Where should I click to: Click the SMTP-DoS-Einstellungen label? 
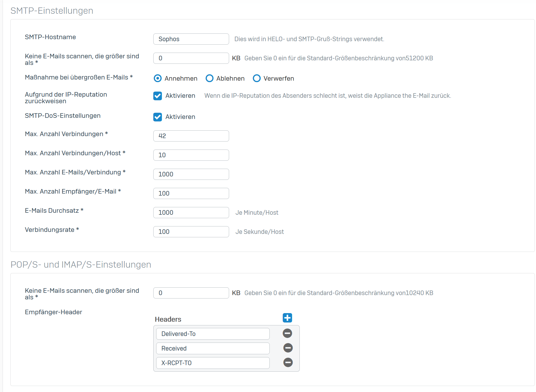pos(63,116)
